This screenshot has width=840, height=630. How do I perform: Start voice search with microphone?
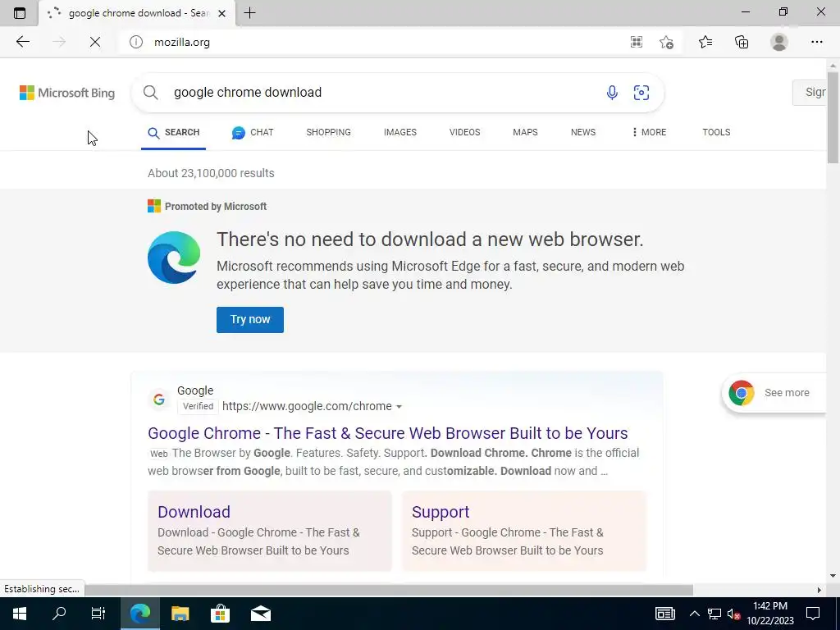click(x=612, y=92)
